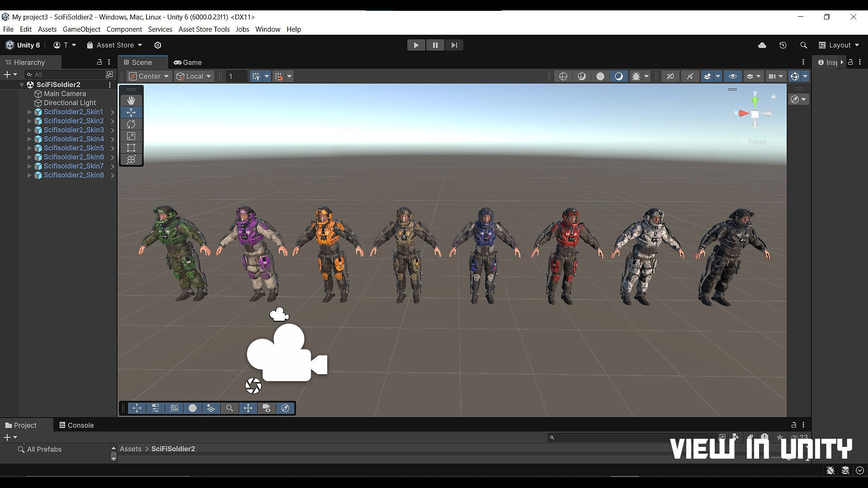Select the Move tool in Scene toolbar

pos(131,112)
